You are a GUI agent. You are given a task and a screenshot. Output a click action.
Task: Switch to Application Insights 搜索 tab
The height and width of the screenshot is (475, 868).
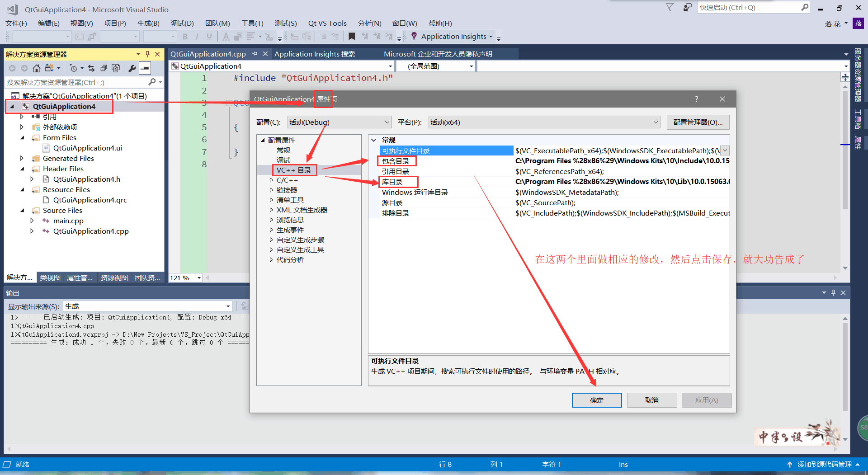coord(315,54)
